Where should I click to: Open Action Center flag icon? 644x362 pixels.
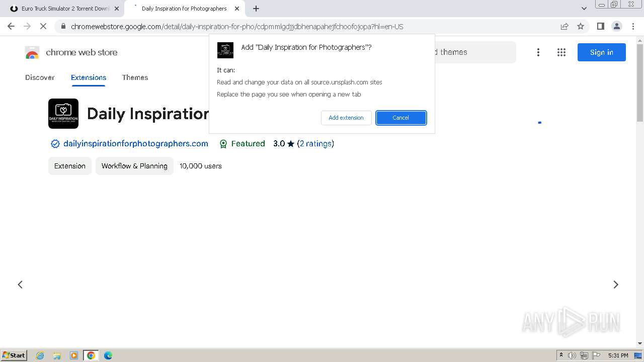[x=596, y=355]
